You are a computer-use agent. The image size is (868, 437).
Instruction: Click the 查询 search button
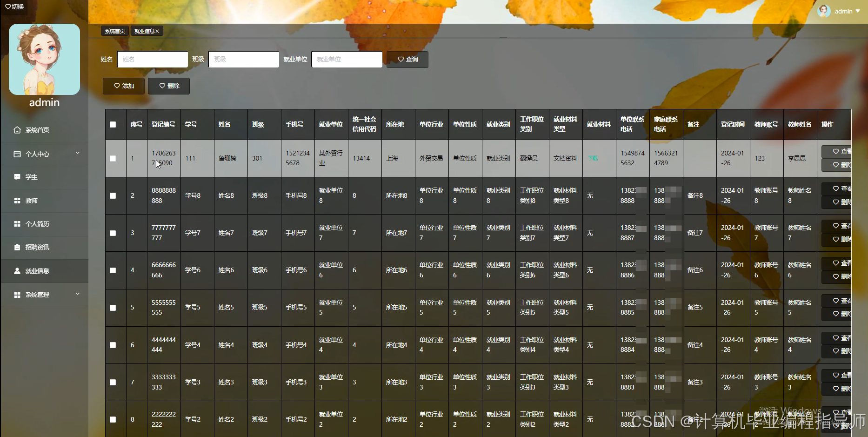[x=407, y=60]
